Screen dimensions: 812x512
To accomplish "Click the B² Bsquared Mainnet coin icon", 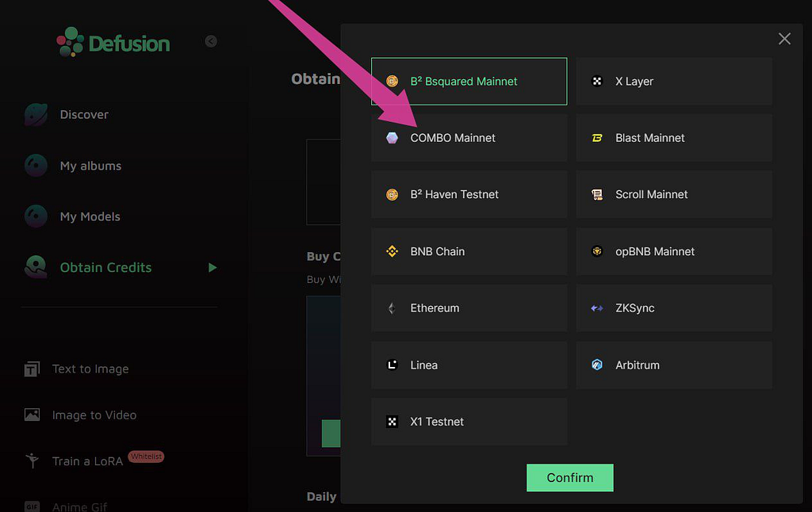I will [392, 82].
